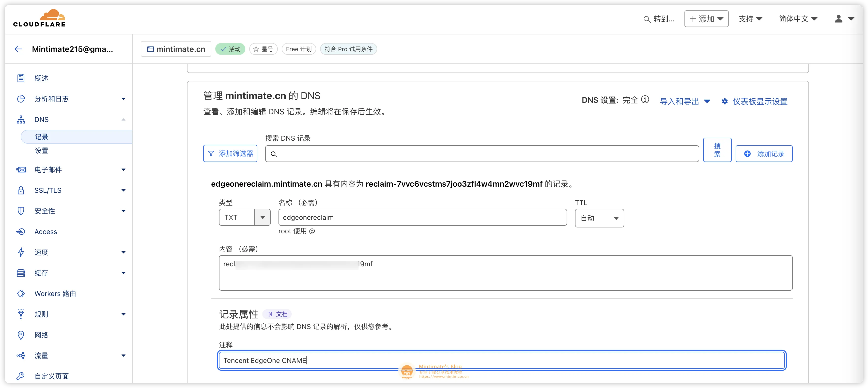Viewport: 868px width, 388px height.
Task: Open the 支持 support menu
Action: tap(750, 19)
